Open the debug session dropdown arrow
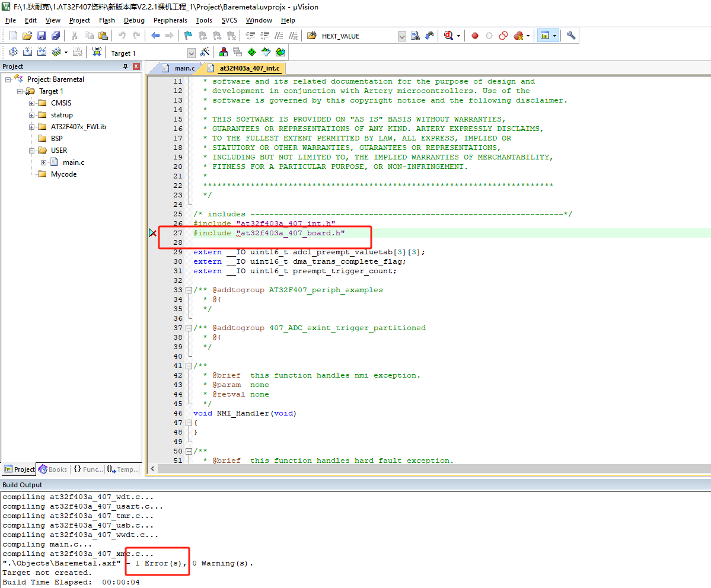The image size is (711, 588). 459,36
